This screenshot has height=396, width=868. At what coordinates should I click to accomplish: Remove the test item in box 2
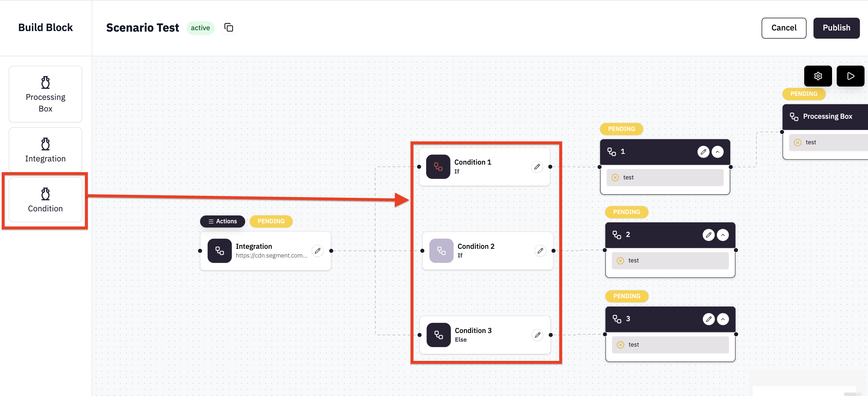tap(620, 260)
